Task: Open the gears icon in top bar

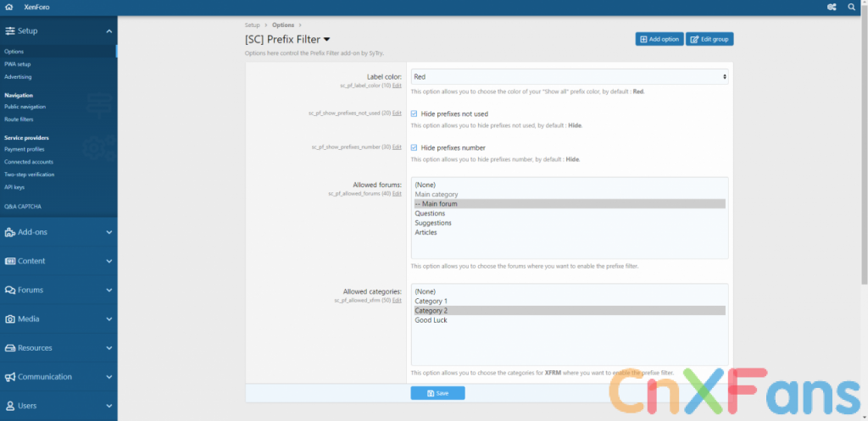Action: [x=832, y=7]
